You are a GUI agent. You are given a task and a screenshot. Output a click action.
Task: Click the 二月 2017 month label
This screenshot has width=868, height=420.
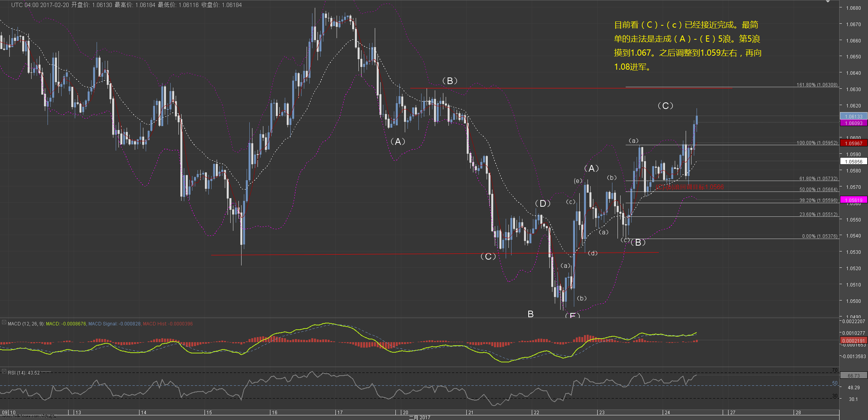click(x=420, y=417)
